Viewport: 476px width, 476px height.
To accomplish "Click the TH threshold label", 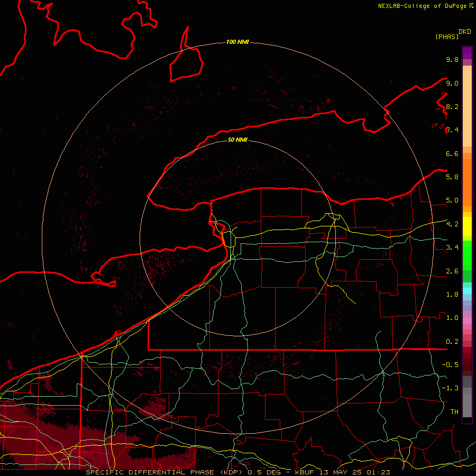I will (x=454, y=412).
